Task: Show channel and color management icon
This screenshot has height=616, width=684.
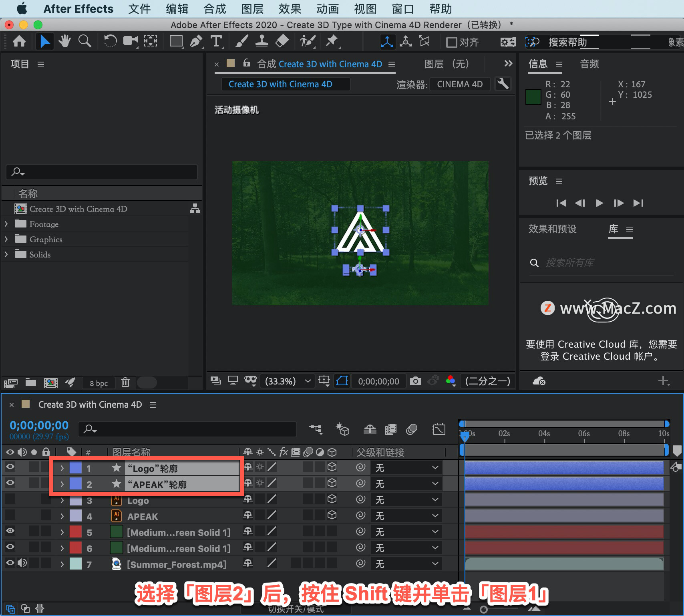Action: pos(451,381)
